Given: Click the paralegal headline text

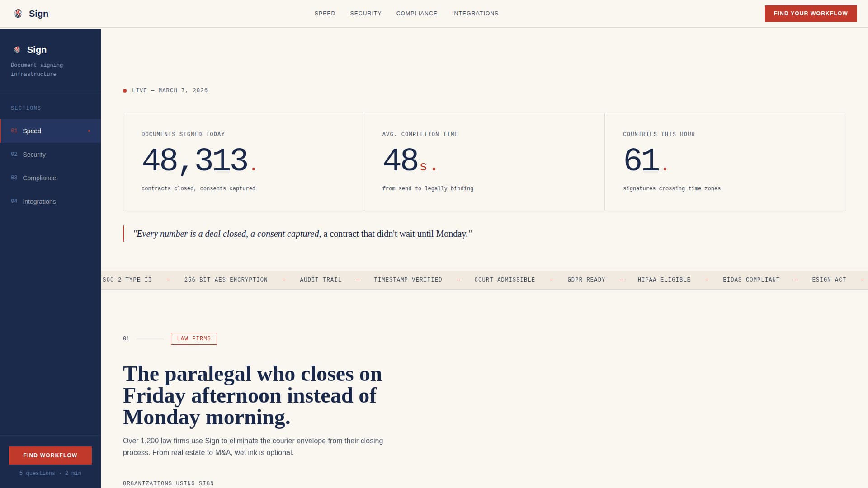Looking at the screenshot, I should click(252, 395).
